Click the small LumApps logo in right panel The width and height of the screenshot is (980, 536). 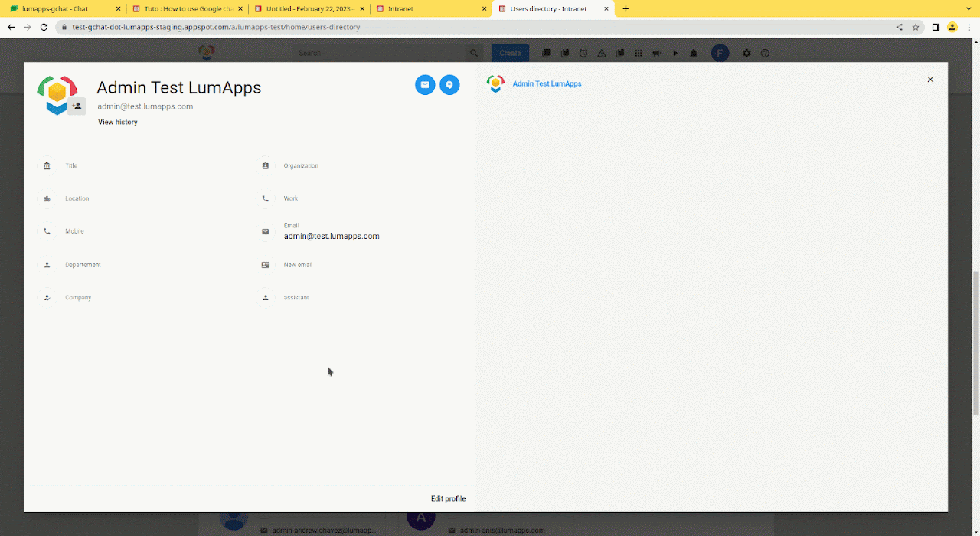coord(495,83)
